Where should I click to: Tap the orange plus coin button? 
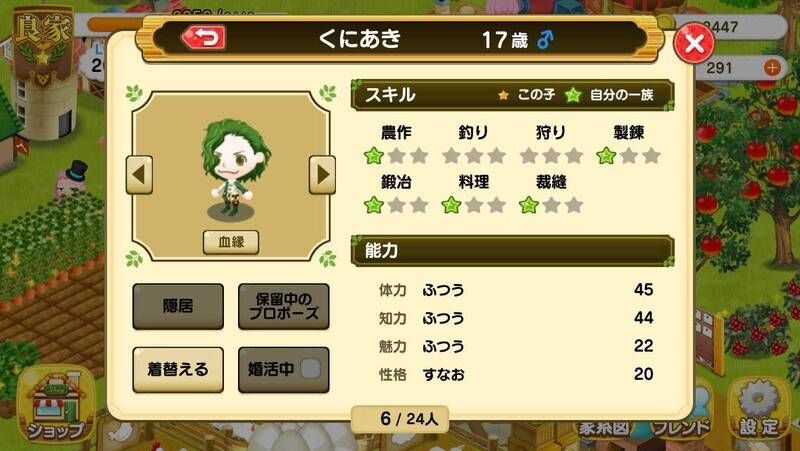[x=772, y=67]
